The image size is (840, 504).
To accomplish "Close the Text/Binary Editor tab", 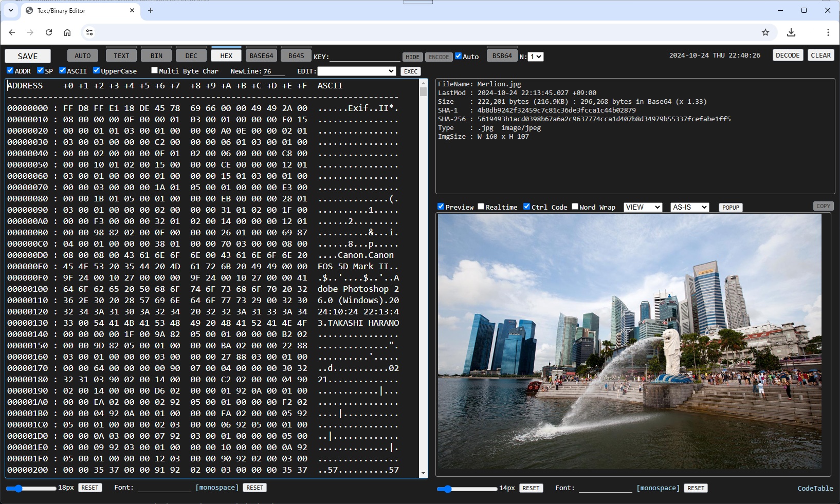I will 132,10.
